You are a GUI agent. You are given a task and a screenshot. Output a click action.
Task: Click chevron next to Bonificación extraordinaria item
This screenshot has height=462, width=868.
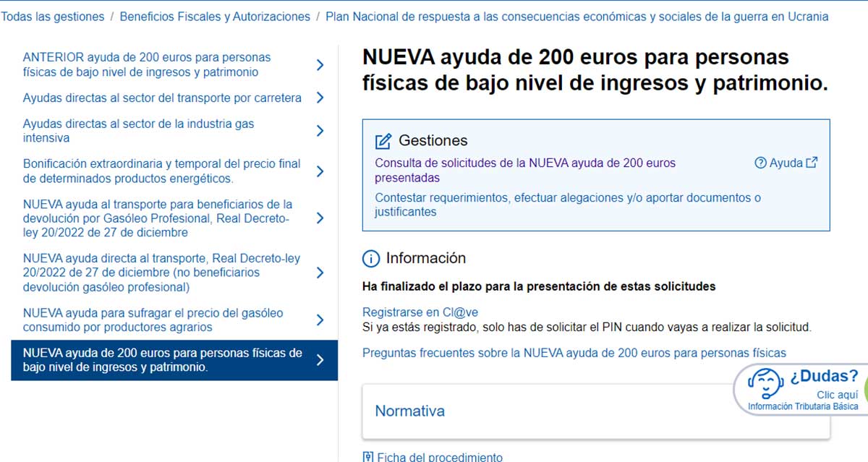320,171
